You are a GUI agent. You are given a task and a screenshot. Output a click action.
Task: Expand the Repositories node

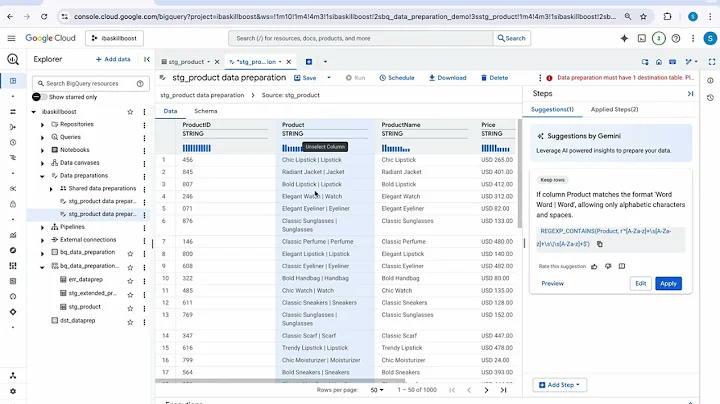[42, 125]
